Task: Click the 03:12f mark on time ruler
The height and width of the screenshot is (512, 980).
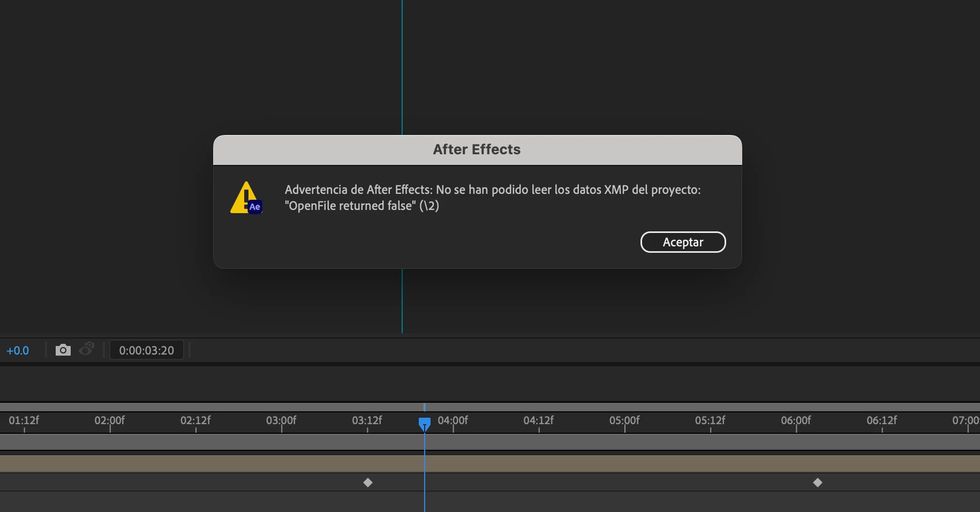Action: click(367, 420)
